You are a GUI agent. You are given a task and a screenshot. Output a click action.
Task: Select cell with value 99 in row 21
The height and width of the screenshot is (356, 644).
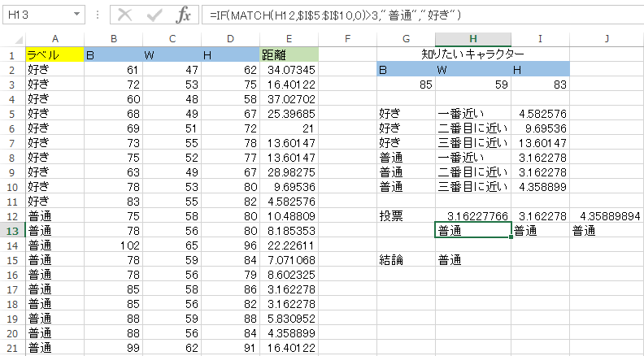click(x=114, y=348)
